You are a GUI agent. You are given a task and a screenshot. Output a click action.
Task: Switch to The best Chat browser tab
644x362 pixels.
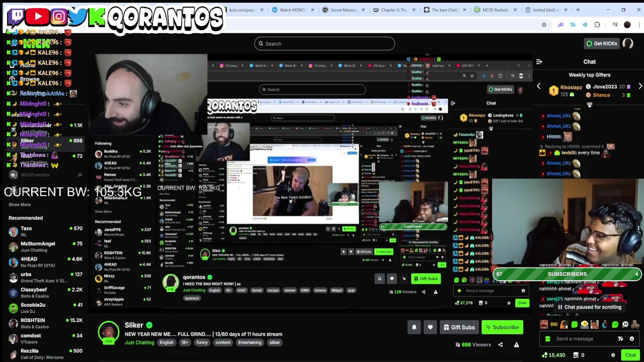(444, 10)
